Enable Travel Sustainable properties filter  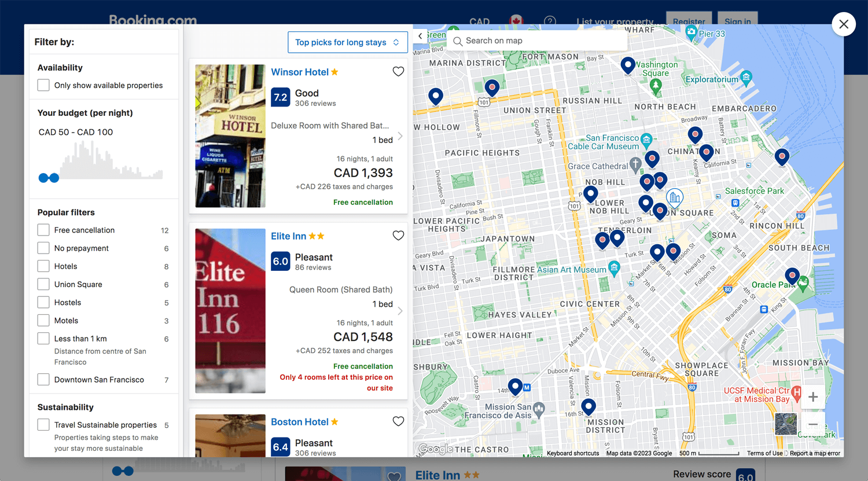tap(43, 425)
